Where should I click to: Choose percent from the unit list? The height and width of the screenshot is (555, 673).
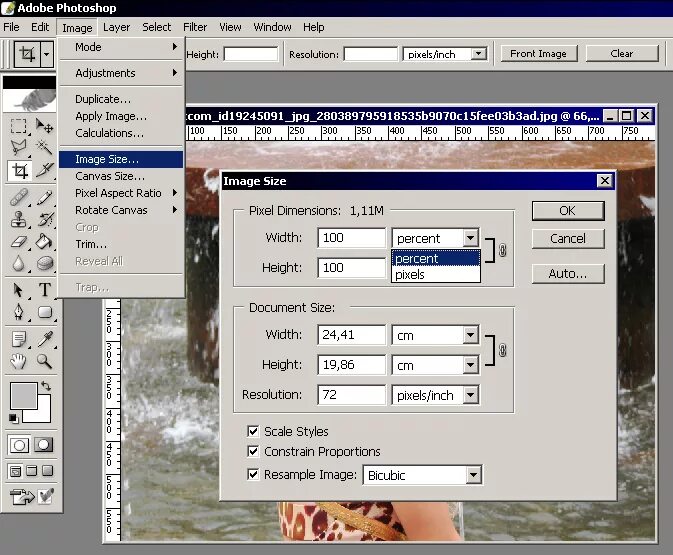tap(436, 259)
